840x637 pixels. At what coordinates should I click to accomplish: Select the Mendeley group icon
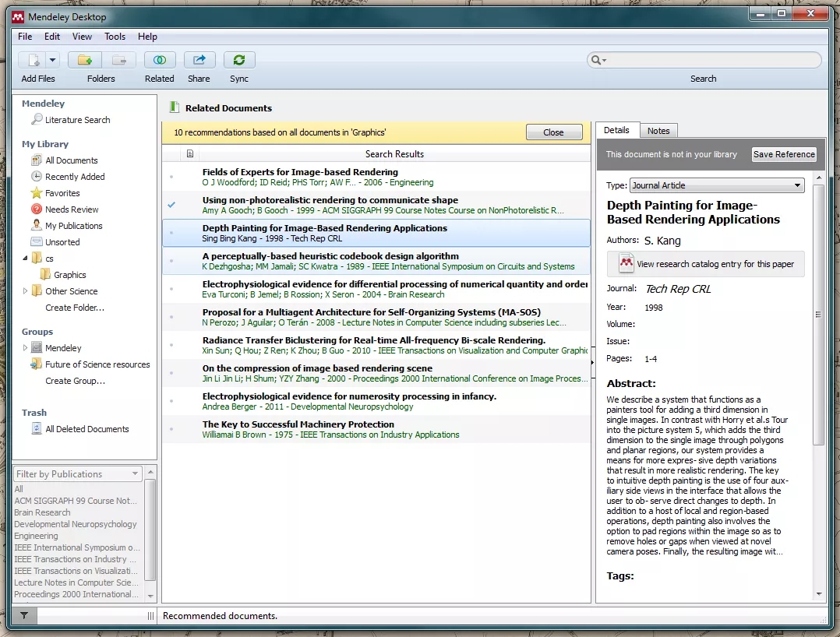pos(37,347)
